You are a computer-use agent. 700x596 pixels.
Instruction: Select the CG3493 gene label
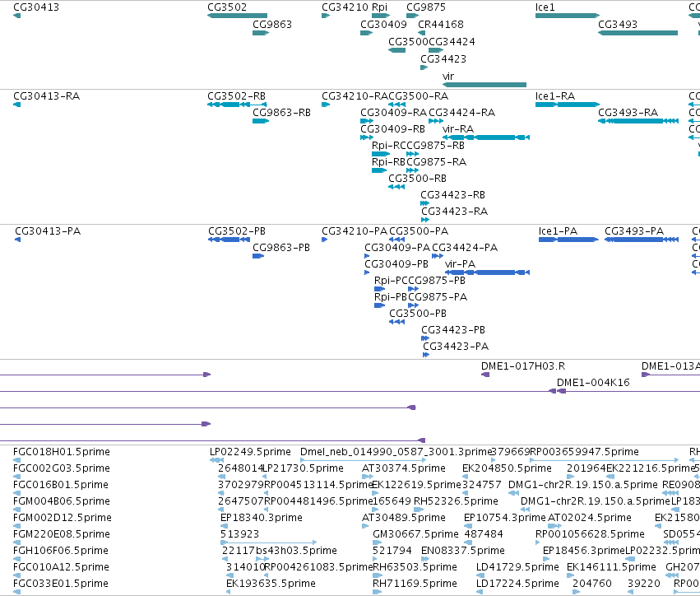coord(618,25)
